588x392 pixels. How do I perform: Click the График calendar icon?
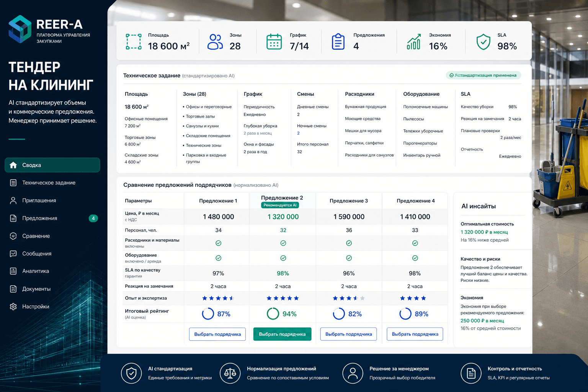tap(274, 42)
